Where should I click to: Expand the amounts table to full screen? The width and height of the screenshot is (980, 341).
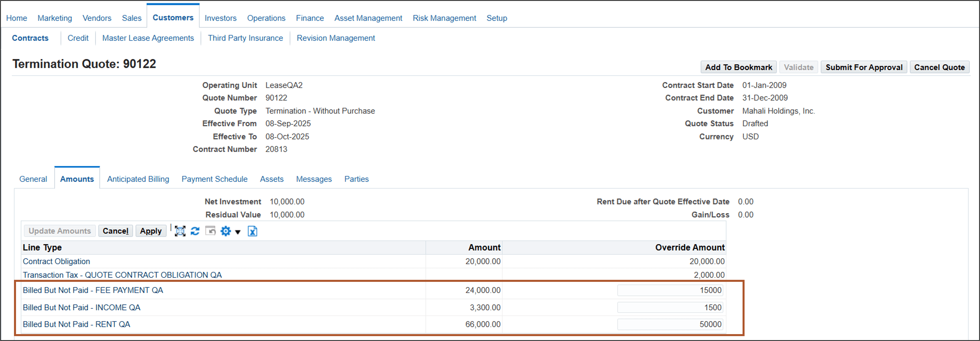point(180,231)
